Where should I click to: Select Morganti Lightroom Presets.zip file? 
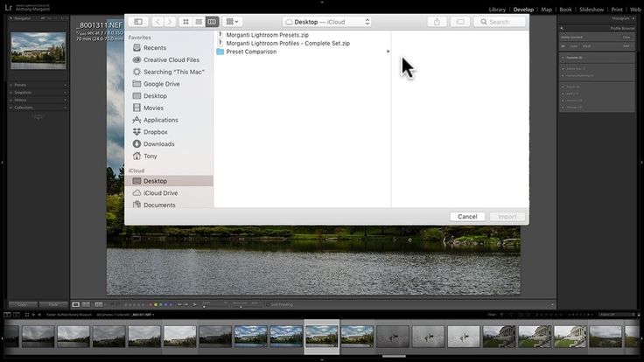click(x=268, y=35)
